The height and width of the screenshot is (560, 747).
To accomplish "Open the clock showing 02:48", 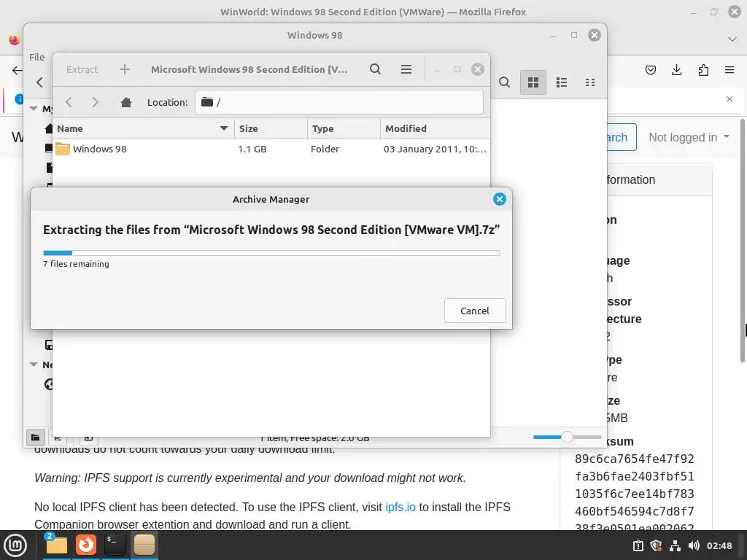I will [719, 545].
